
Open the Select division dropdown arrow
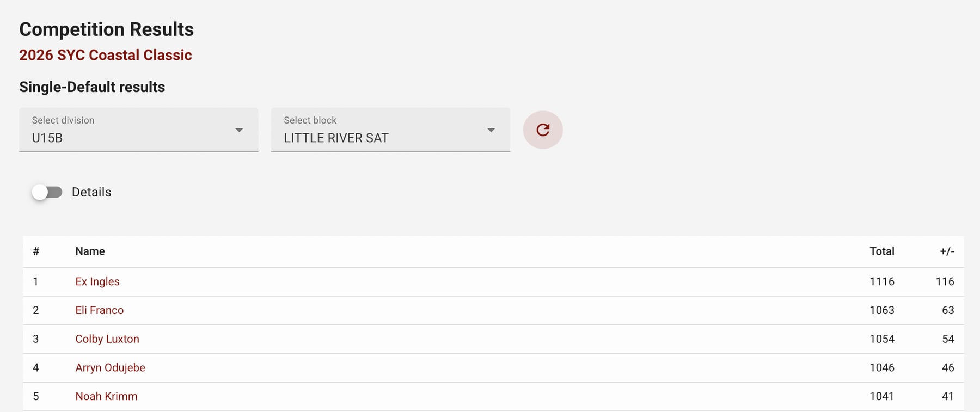(239, 130)
